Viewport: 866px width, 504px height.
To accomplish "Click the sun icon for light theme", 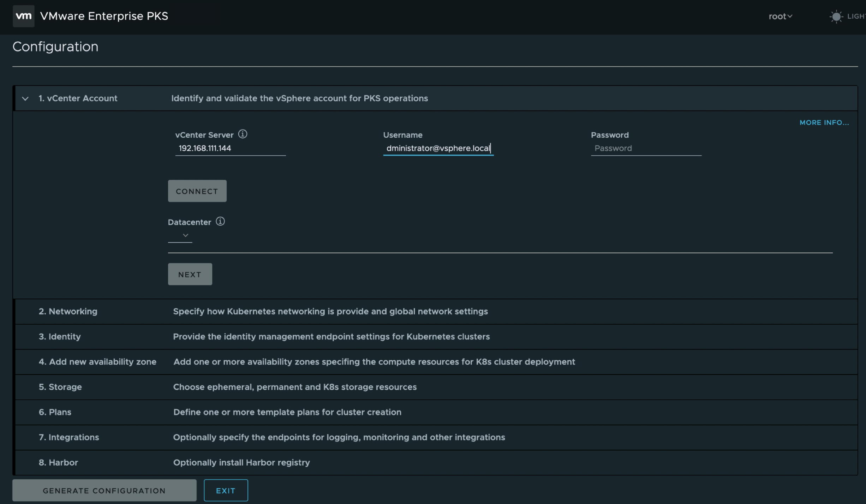I will 836,17.
